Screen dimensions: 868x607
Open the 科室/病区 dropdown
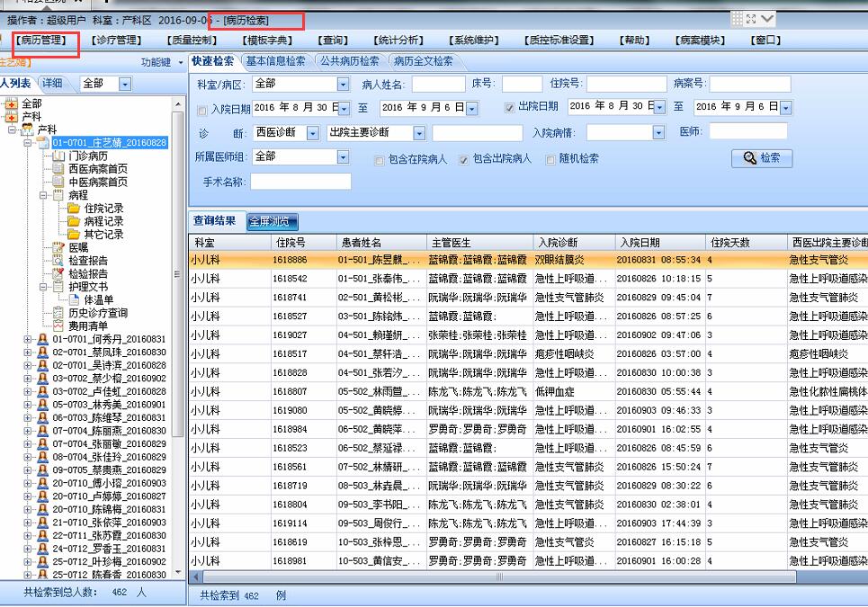(344, 85)
